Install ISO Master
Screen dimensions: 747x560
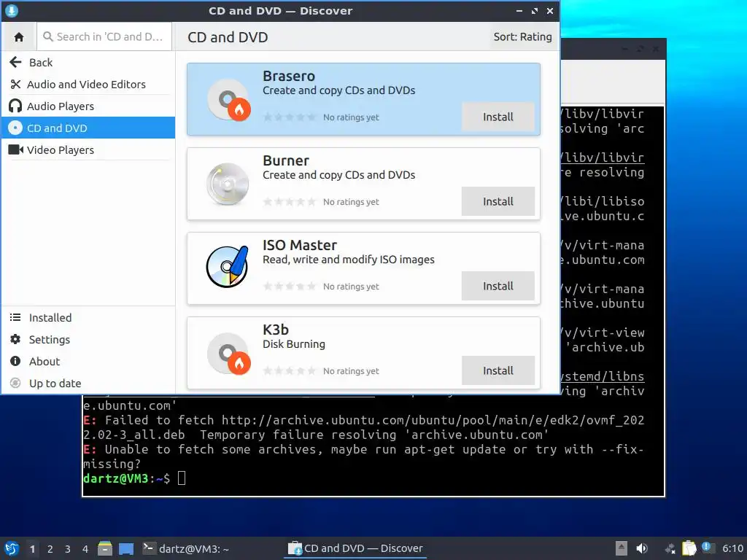click(x=498, y=286)
